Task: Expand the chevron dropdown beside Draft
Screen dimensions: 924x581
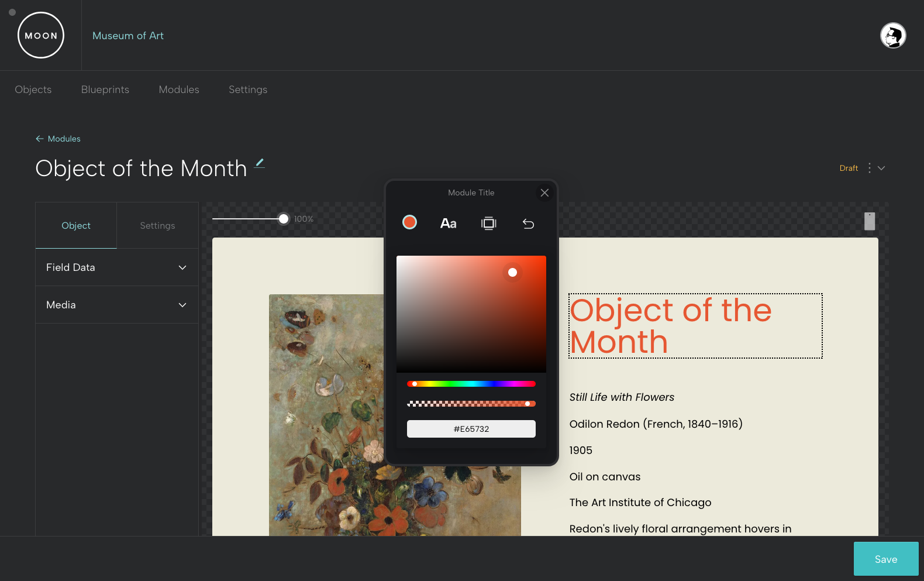Action: tap(881, 168)
